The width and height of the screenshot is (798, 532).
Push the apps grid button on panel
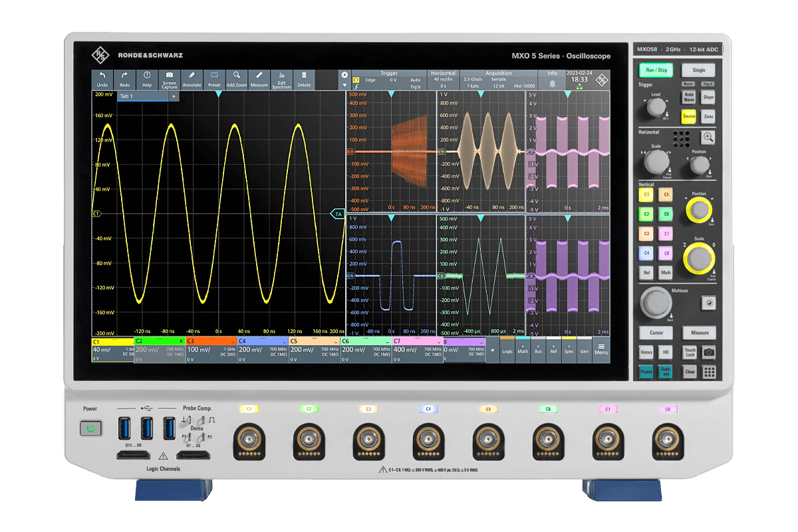click(x=709, y=372)
